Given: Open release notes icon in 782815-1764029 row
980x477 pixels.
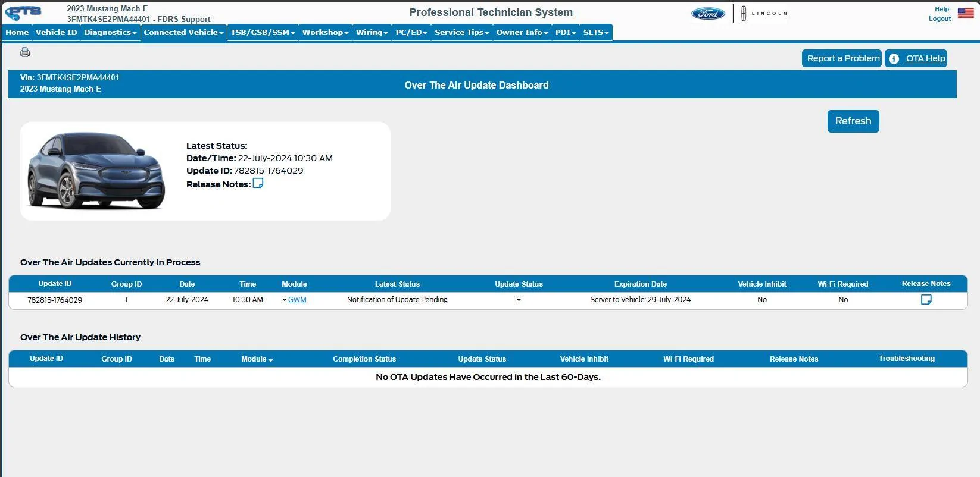Looking at the screenshot, I should pos(926,299).
